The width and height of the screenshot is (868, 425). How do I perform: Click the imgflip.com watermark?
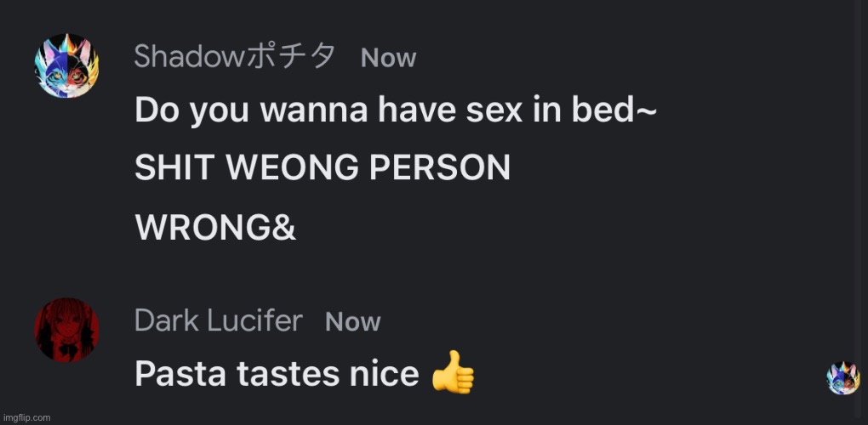[x=26, y=417]
